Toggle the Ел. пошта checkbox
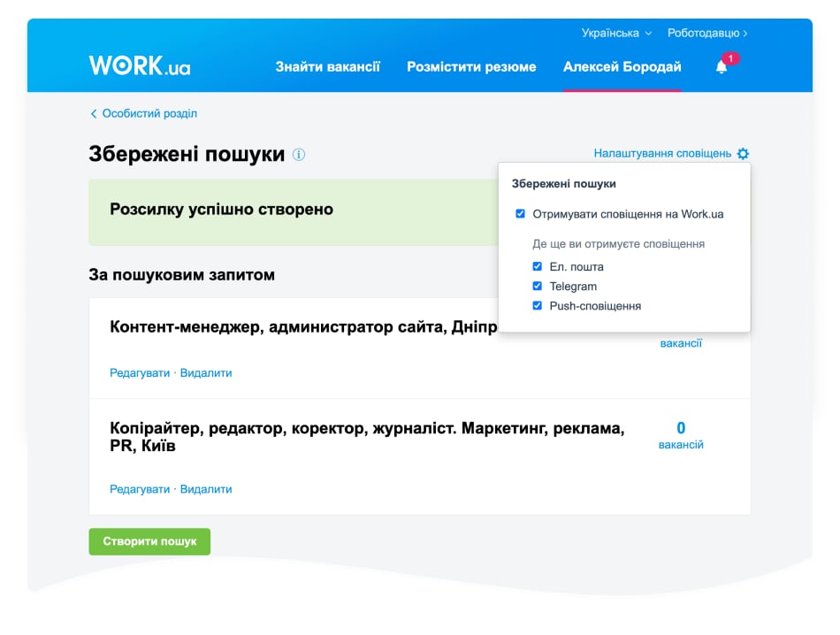The image size is (840, 635). pos(537,266)
